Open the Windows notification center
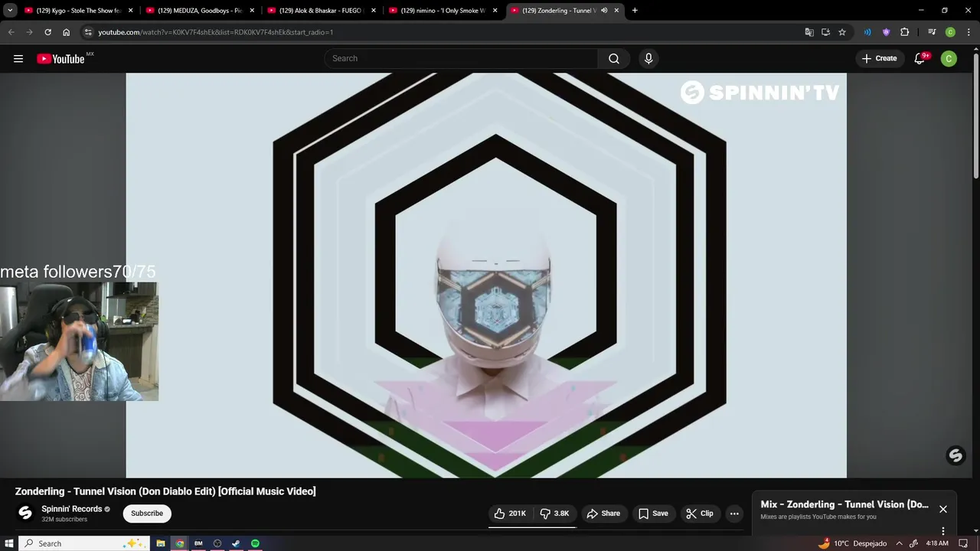Screen dimensions: 980x551 click(x=964, y=543)
